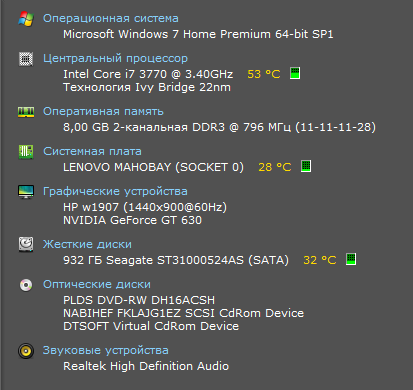Open the Звуковые устройства section link

click(x=106, y=350)
